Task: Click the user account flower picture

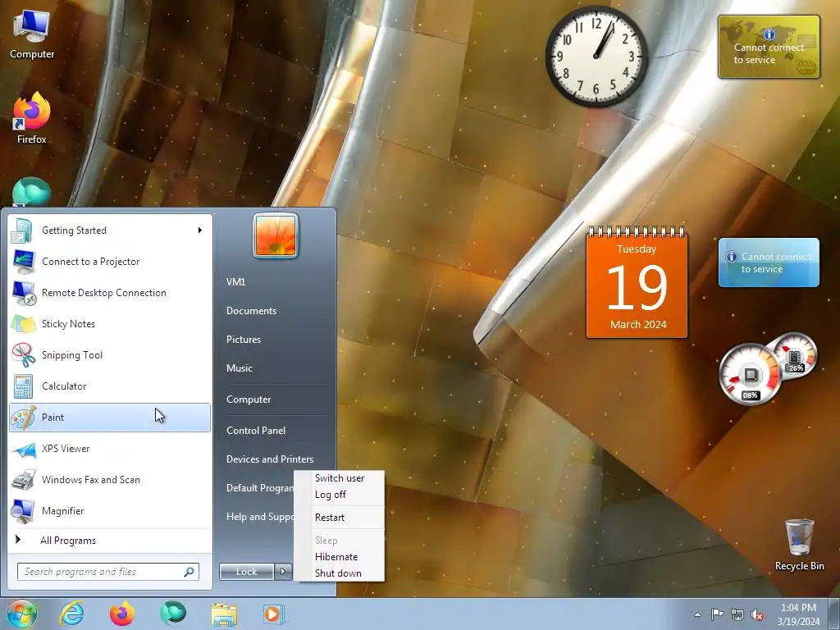Action: coord(276,235)
